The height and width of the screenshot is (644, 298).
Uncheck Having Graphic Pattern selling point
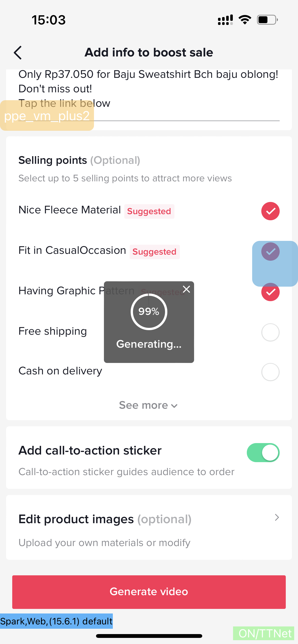(x=270, y=292)
